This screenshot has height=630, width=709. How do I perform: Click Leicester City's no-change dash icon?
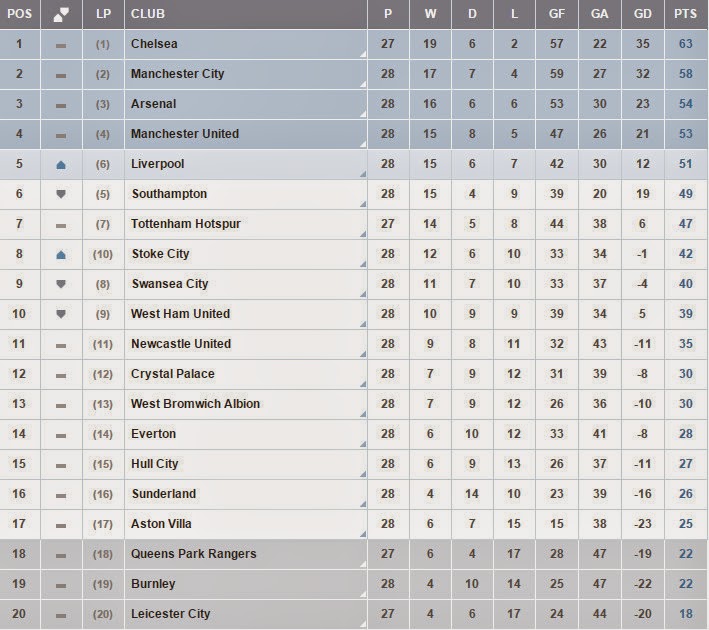coord(60,614)
